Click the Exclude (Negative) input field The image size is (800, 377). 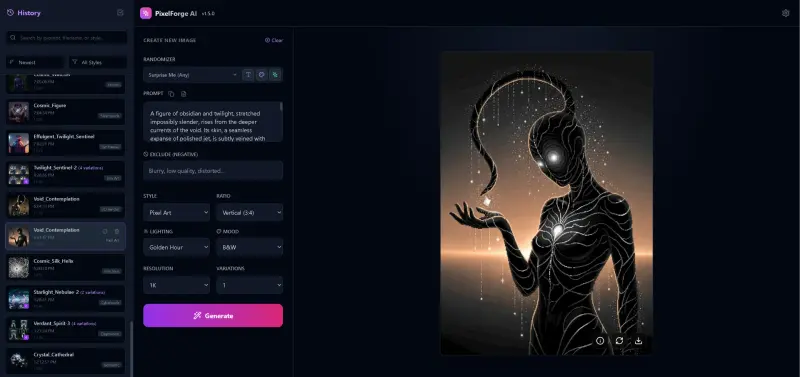pos(213,171)
